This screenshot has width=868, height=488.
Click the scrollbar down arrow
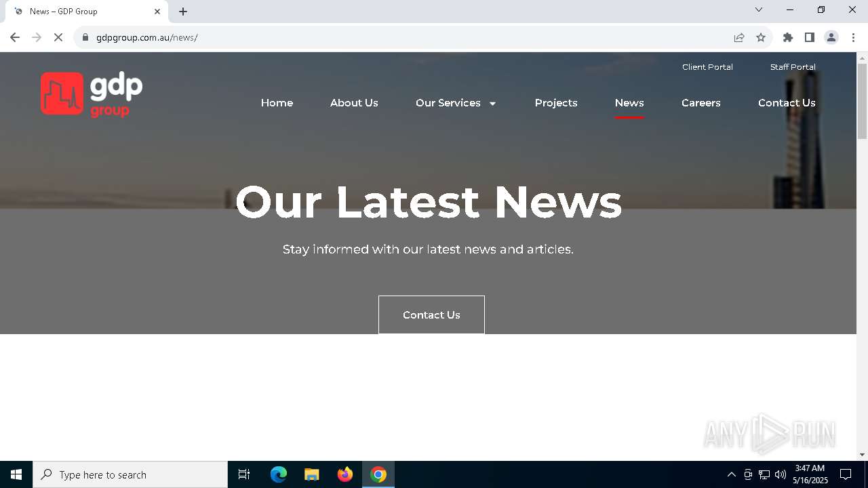[862, 455]
